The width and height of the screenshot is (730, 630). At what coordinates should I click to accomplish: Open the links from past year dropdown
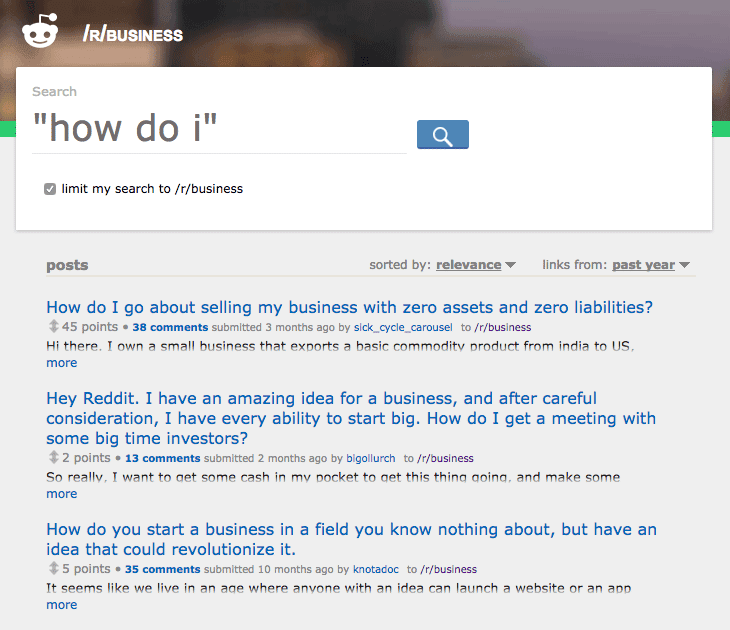point(650,265)
